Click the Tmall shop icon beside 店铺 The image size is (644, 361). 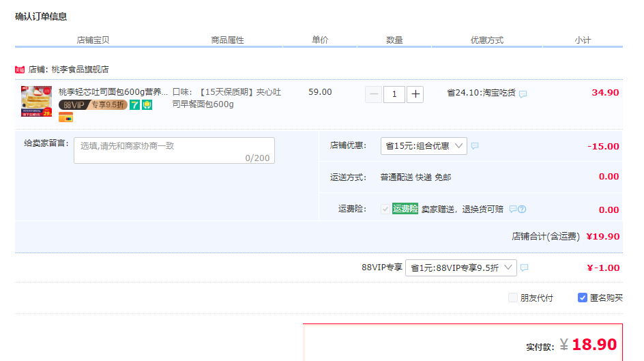pos(20,70)
